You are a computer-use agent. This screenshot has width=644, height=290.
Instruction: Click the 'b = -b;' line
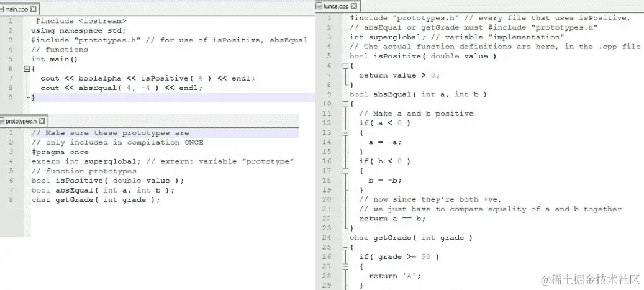385,180
